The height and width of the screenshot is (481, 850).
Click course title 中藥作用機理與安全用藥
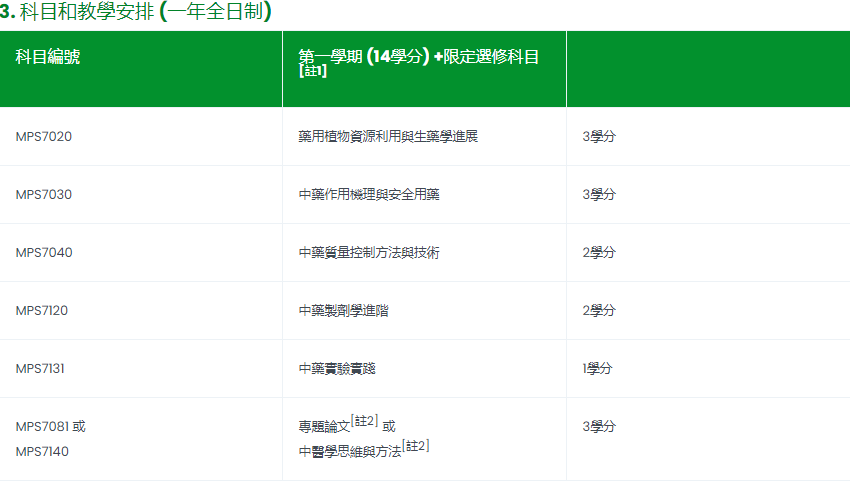(369, 194)
